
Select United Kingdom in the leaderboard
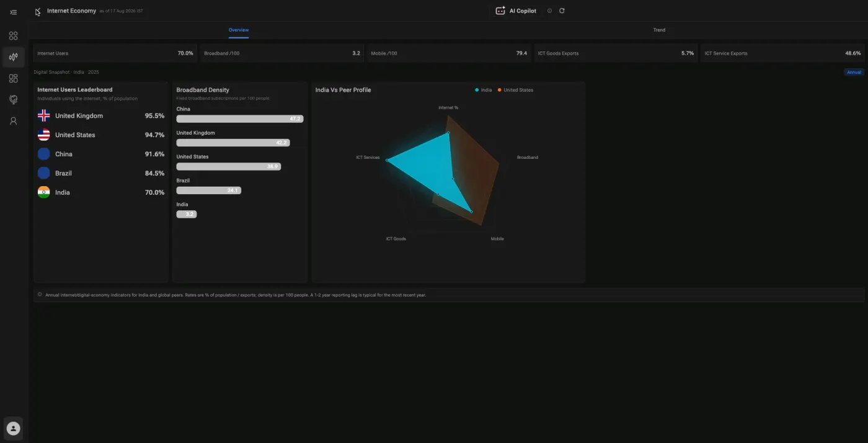pos(101,116)
